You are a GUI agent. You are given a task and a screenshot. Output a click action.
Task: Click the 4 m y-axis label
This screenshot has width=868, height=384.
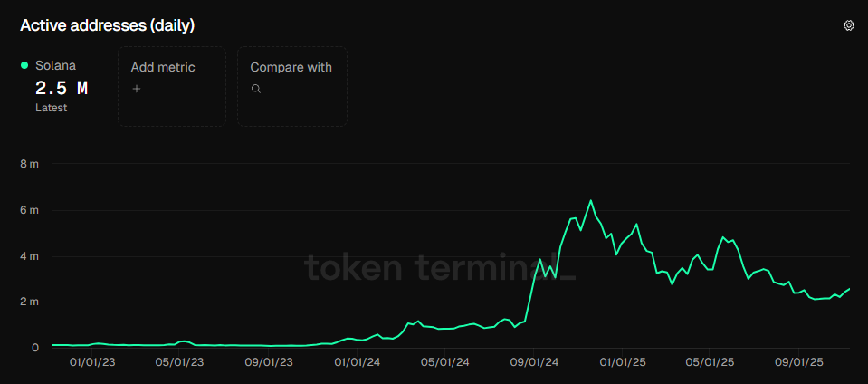[x=29, y=256]
